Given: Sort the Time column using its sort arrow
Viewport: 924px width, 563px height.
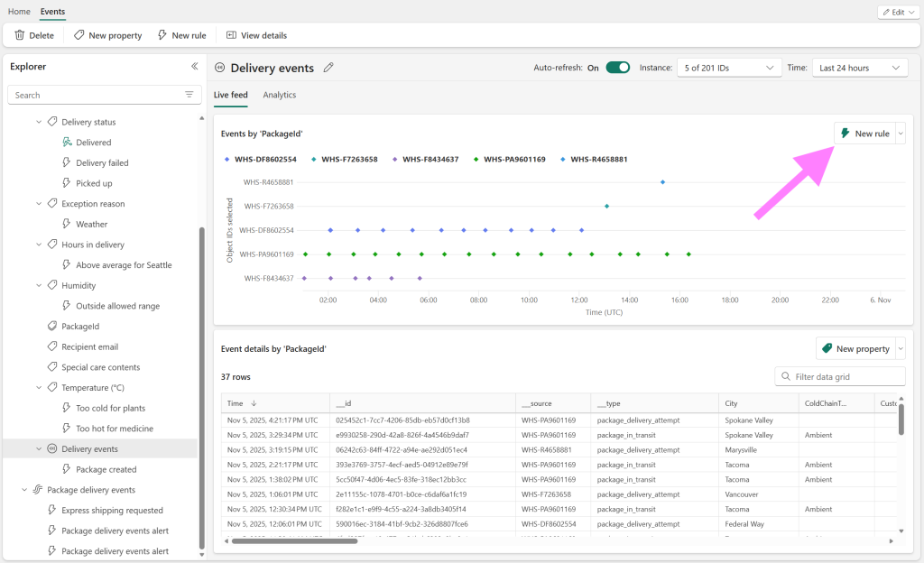Looking at the screenshot, I should [253, 403].
